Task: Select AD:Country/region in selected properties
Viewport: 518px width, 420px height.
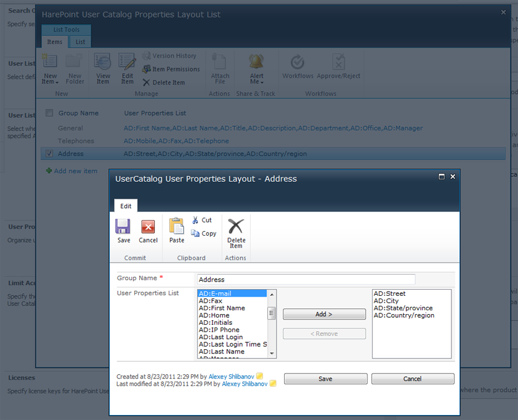Action: tap(411, 315)
